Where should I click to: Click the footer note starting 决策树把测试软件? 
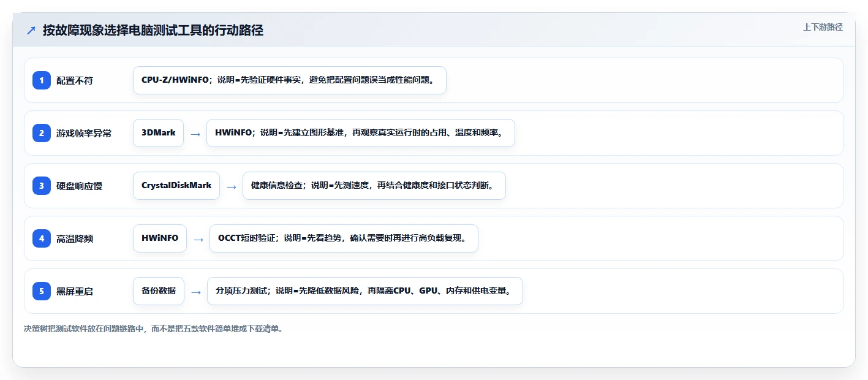(154, 329)
